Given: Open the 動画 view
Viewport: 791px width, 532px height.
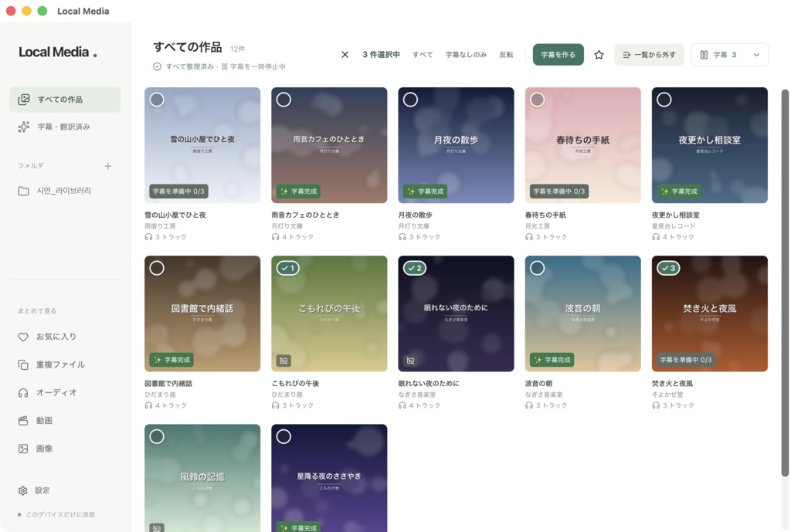Looking at the screenshot, I should click(65, 421).
